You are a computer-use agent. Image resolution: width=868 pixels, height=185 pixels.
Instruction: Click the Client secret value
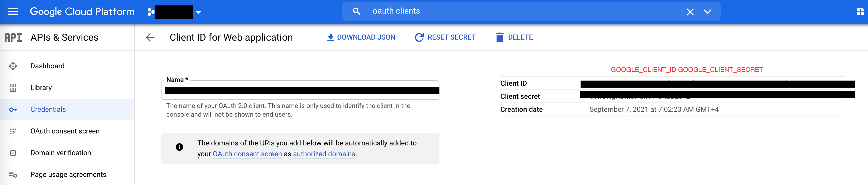click(x=717, y=94)
